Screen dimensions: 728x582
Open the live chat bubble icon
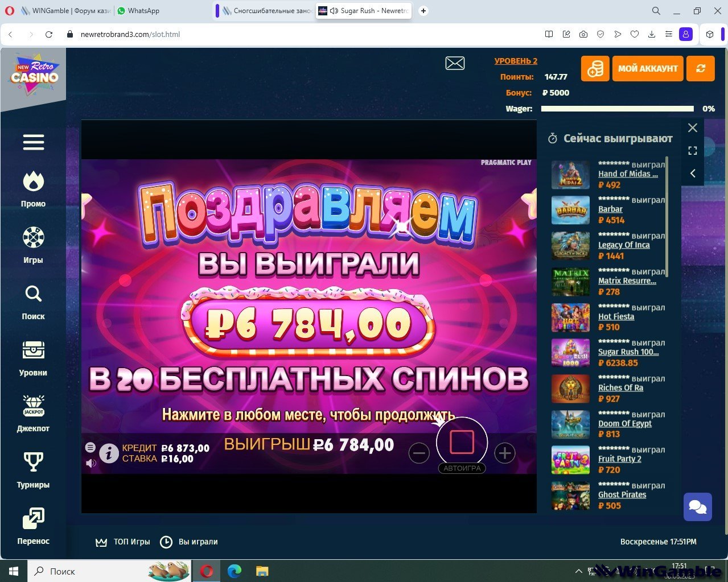point(697,506)
